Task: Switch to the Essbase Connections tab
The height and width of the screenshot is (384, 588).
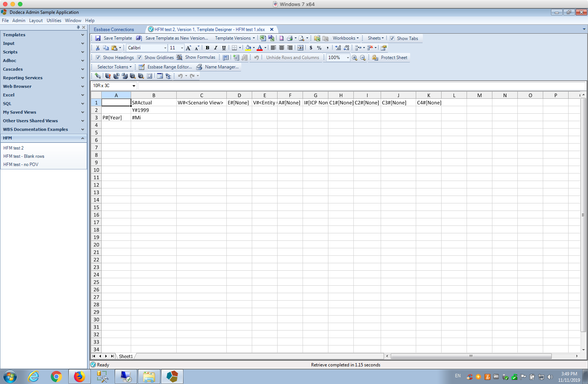Action: (114, 30)
